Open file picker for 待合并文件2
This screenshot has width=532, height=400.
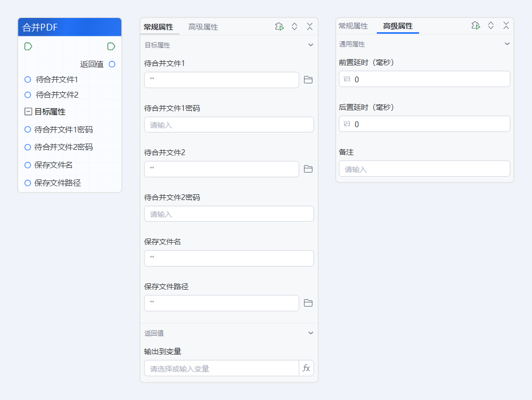pos(308,169)
